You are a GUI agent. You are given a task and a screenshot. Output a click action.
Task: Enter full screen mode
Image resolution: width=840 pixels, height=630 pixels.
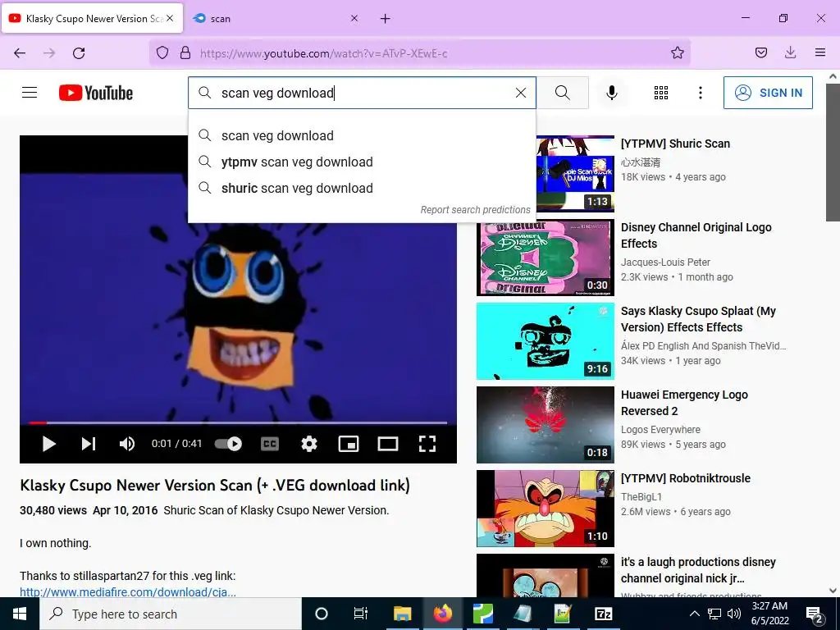coord(427,444)
